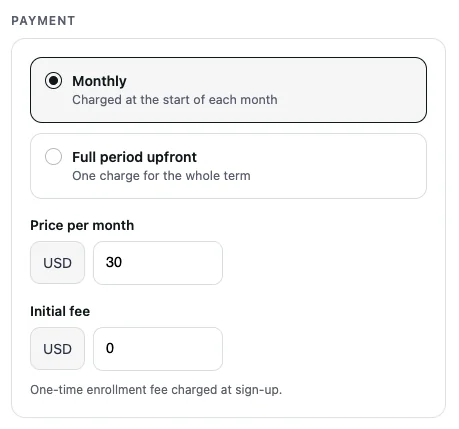This screenshot has height=429, width=459.
Task: Click "One charge for the whole term" description
Action: point(161,176)
